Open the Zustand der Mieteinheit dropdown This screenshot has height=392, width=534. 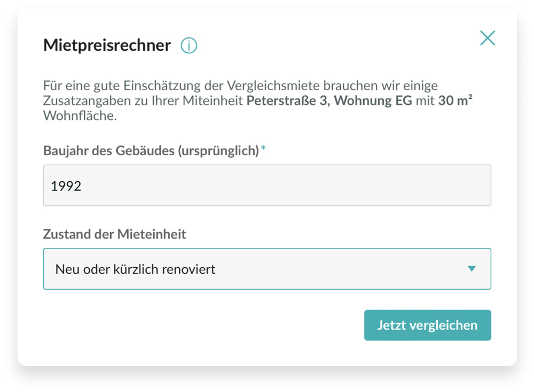pyautogui.click(x=267, y=269)
